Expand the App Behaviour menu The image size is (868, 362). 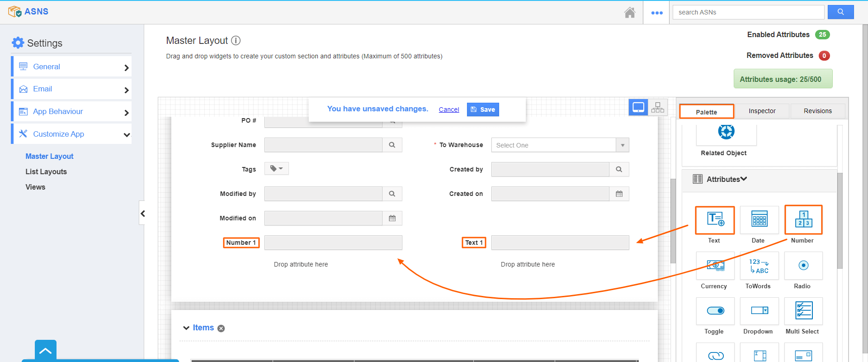point(72,111)
